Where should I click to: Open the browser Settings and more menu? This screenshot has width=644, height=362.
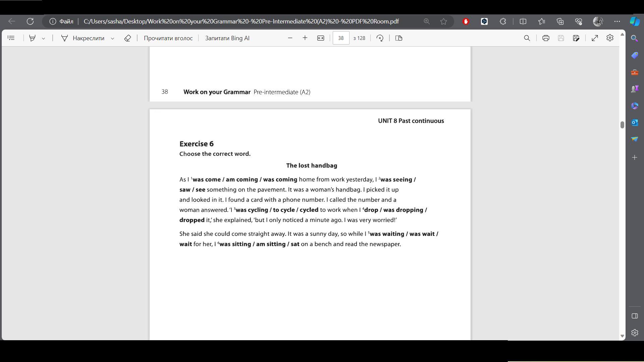click(617, 21)
